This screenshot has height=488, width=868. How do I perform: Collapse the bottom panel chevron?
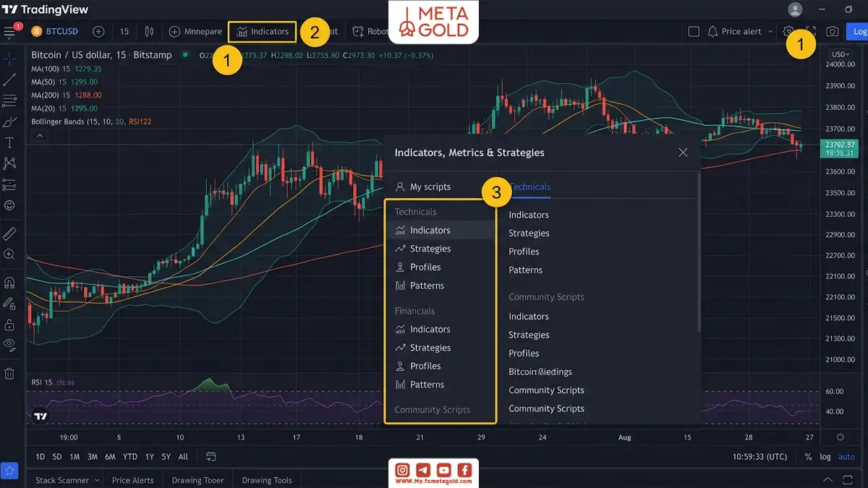828,480
